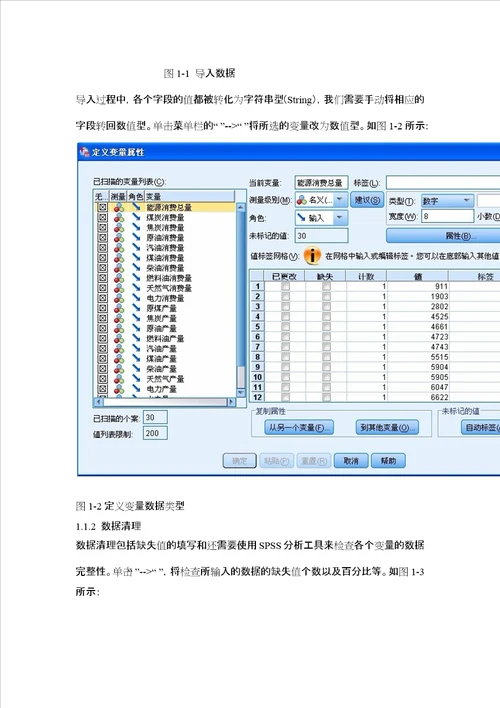Toggle 已更改 checkbox in grid row 9

coord(285,367)
